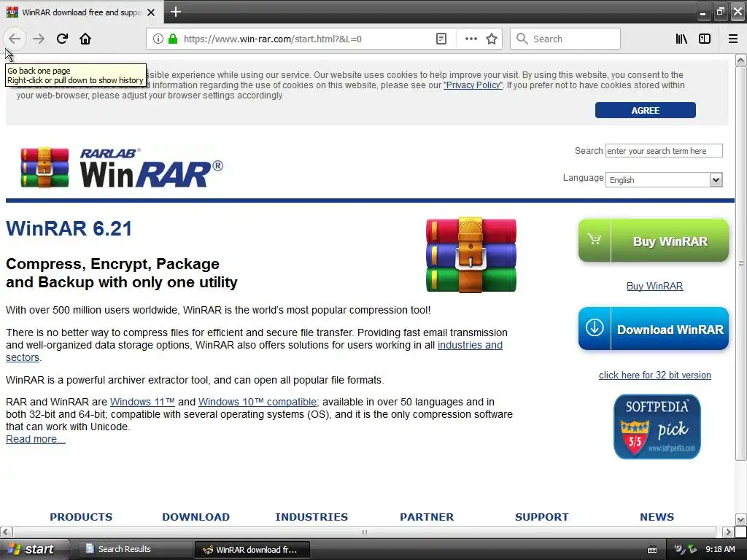Screen dimensions: 747x560
Task: Open the Softpedia pick badge
Action: (x=657, y=427)
